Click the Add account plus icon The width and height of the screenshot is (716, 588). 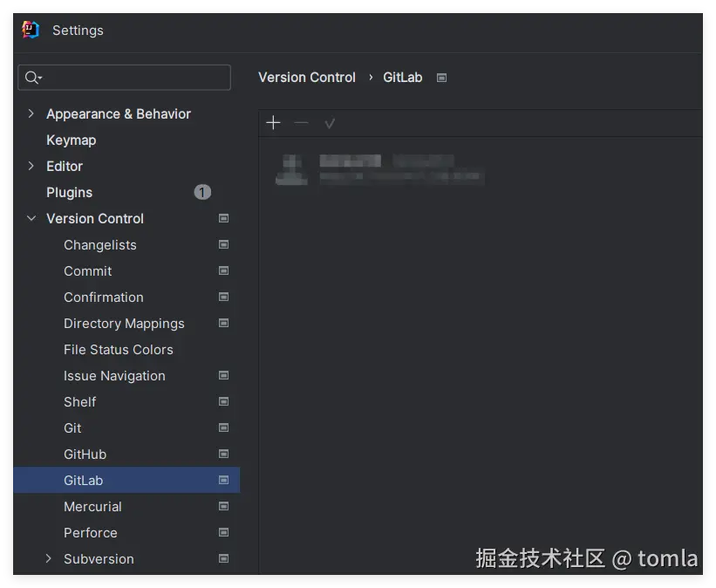coord(273,123)
